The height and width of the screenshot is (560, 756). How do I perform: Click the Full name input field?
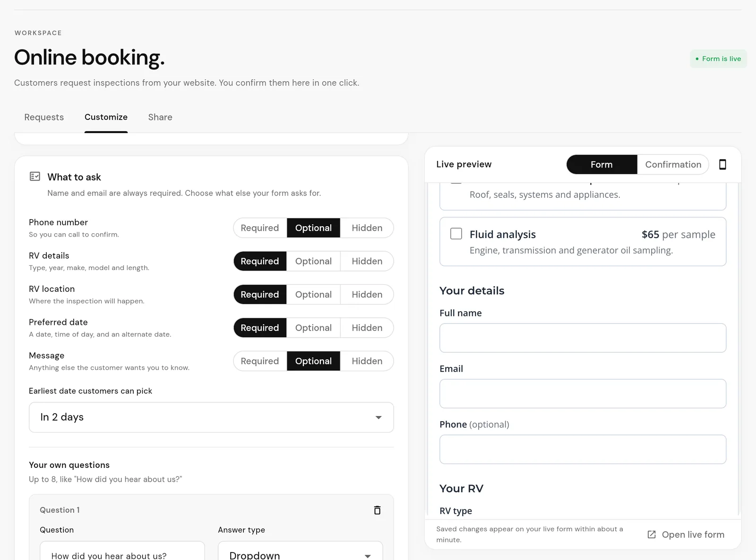[x=583, y=338]
